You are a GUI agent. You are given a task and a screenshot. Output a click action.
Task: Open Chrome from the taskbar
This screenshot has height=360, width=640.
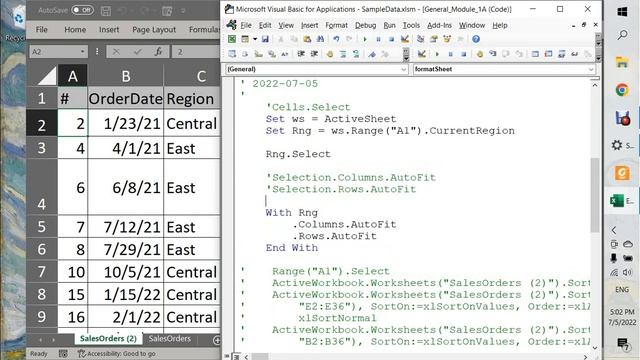click(622, 90)
